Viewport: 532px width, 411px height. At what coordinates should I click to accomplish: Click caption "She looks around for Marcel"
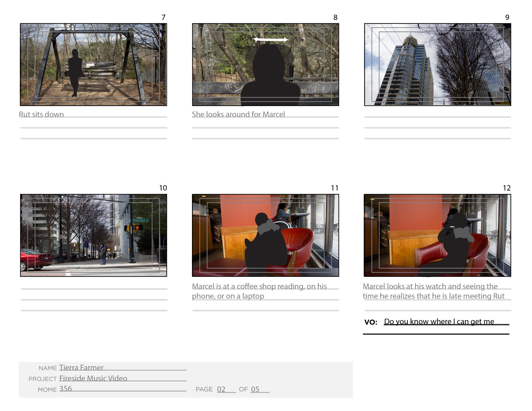point(238,114)
